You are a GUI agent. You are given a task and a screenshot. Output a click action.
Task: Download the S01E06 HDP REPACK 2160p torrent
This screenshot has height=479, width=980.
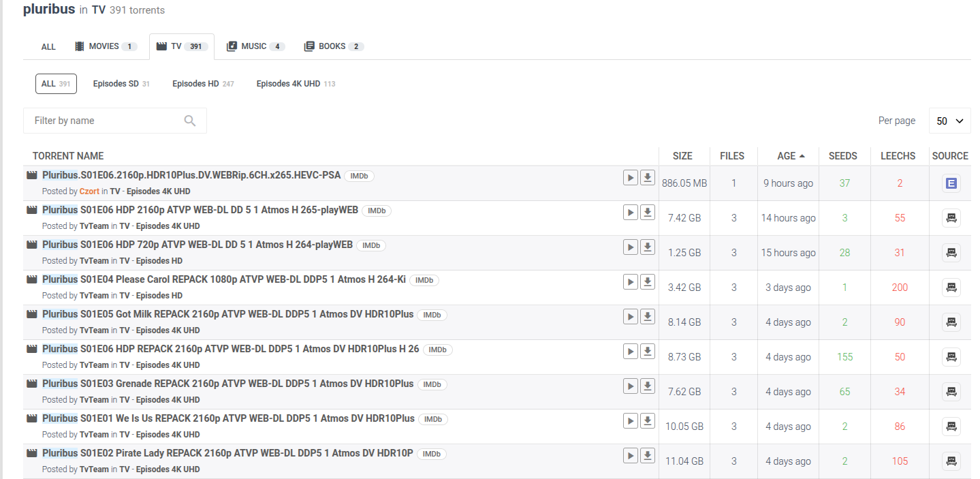(648, 351)
